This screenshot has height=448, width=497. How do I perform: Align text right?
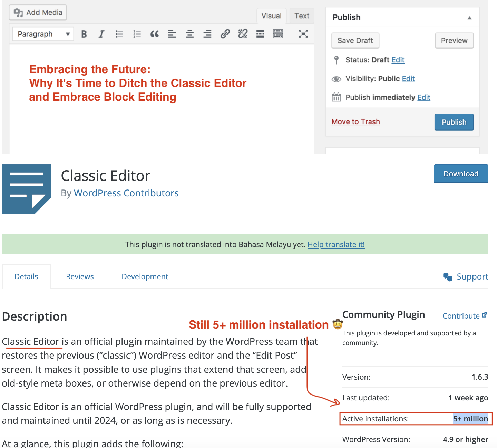coord(207,34)
